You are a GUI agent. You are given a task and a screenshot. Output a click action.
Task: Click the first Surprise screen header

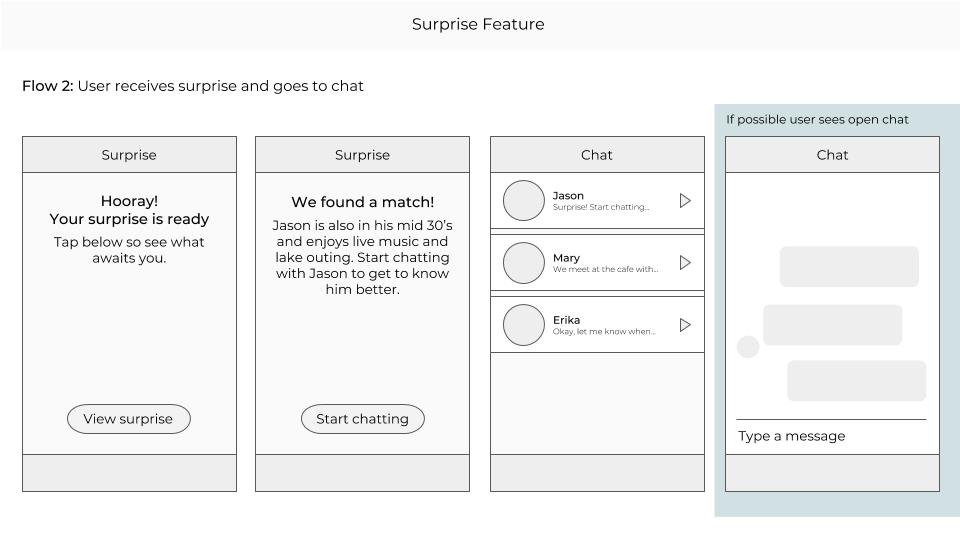[x=129, y=155]
